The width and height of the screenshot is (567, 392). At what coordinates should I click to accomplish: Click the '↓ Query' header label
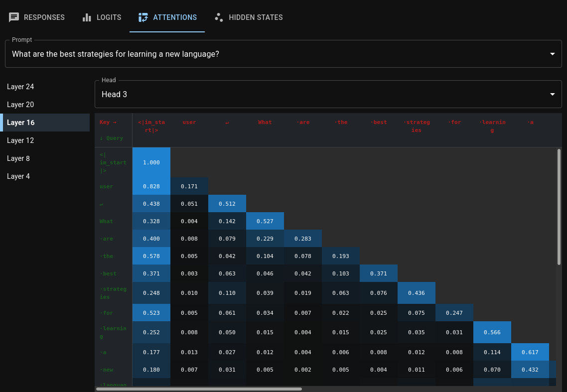coord(112,138)
